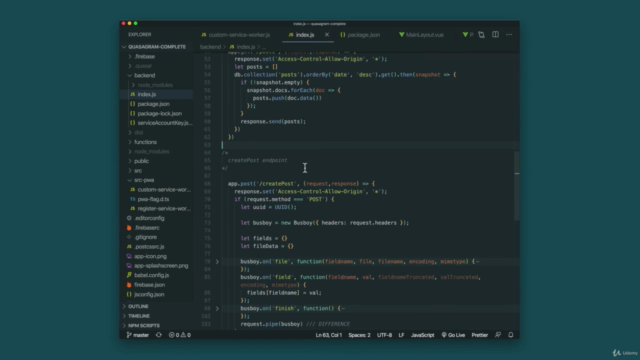Expand the .firebase folder
Image resolution: width=640 pixels, height=360 pixels.
144,56
